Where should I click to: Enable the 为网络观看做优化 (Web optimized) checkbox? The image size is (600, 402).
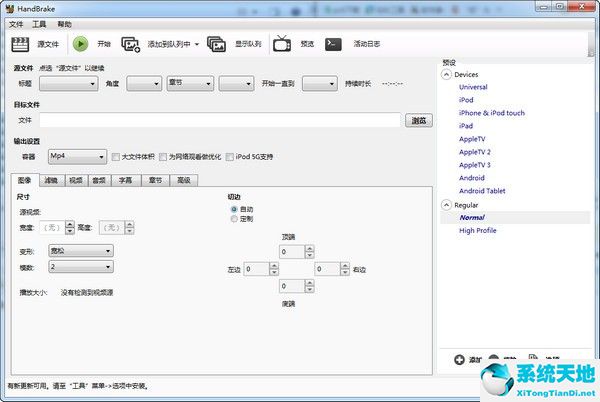coord(163,157)
